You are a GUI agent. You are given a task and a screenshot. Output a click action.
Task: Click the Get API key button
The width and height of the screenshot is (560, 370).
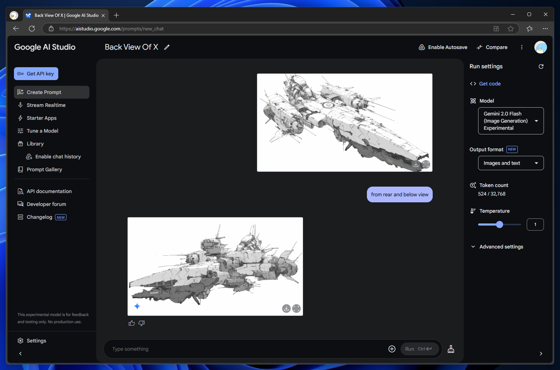pos(36,74)
